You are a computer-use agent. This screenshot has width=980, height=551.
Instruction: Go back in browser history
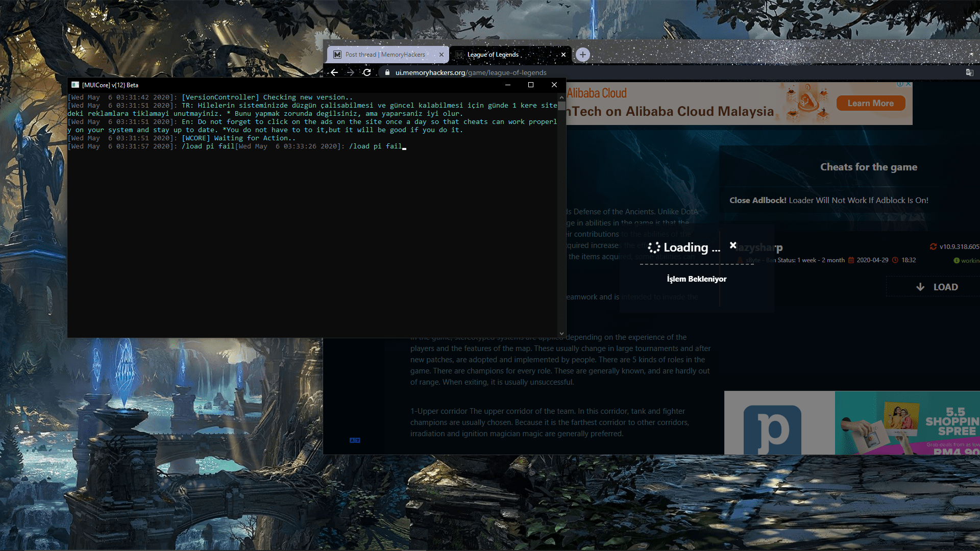[x=334, y=72]
